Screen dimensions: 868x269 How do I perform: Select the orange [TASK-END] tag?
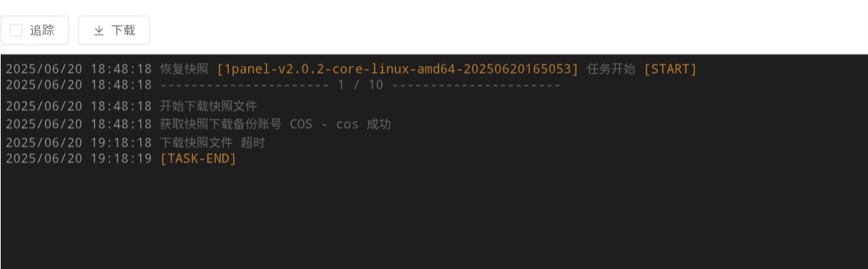[x=198, y=159]
